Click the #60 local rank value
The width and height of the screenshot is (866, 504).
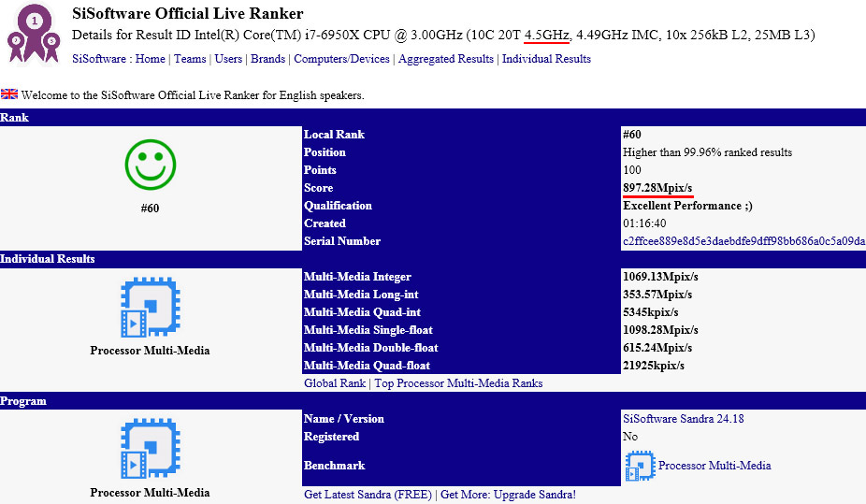[x=632, y=134]
